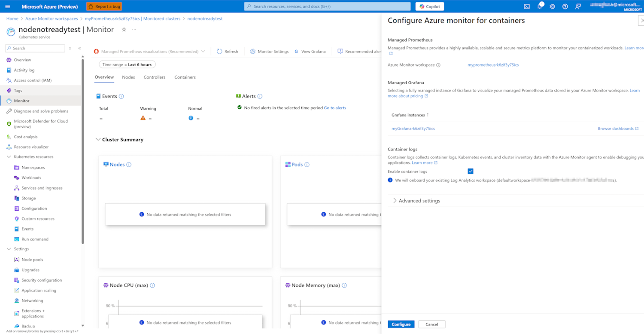Click the Time range Last 6 hours filter

point(127,64)
